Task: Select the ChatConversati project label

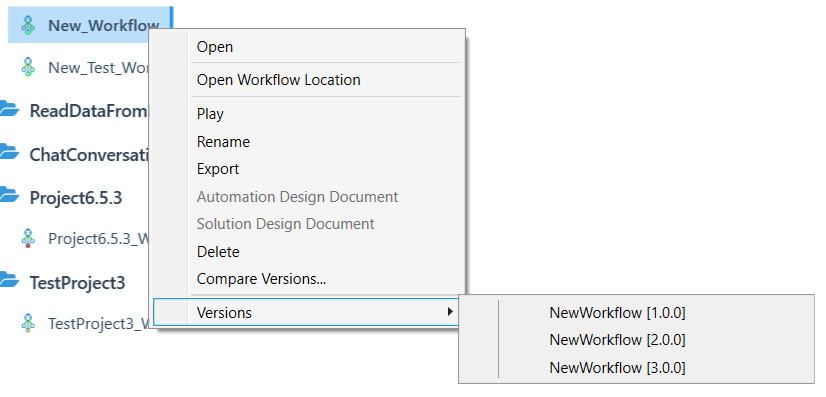Action: coord(90,154)
